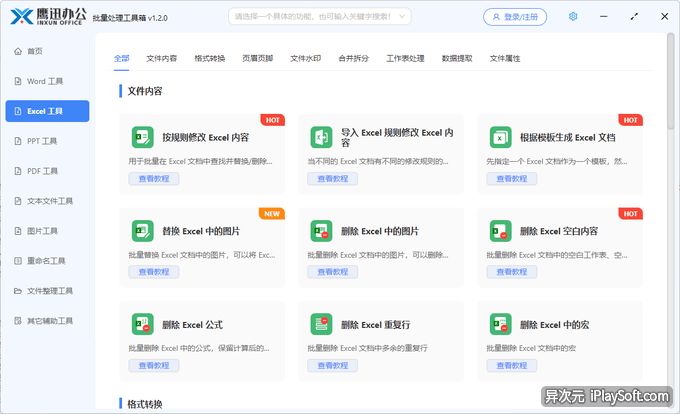Click the 格式转换 section heading

144,404
